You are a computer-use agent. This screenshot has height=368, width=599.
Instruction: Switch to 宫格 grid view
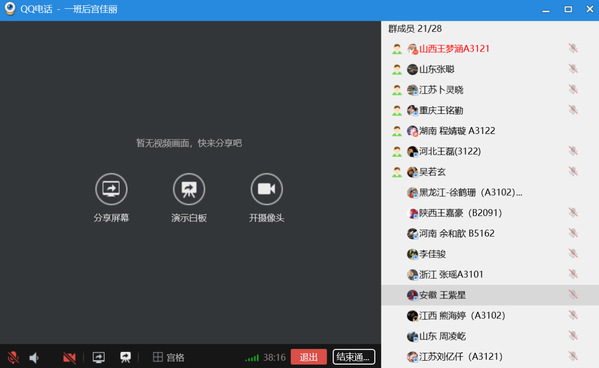(x=168, y=357)
